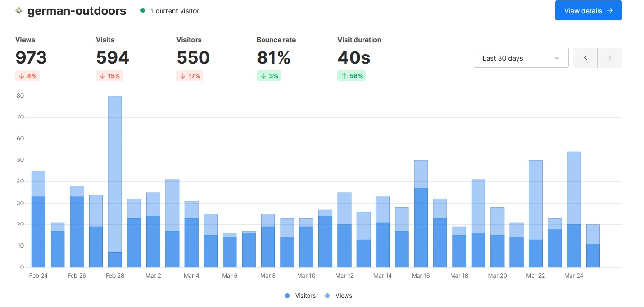The image size is (644, 307).
Task: Click the green 56% badge under Visit duration
Action: point(352,75)
